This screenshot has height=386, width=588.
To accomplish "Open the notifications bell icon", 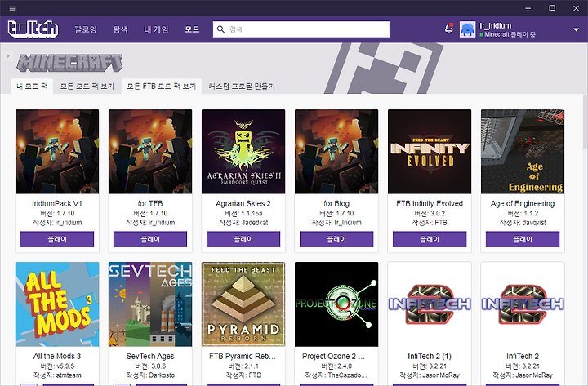I will (448, 29).
